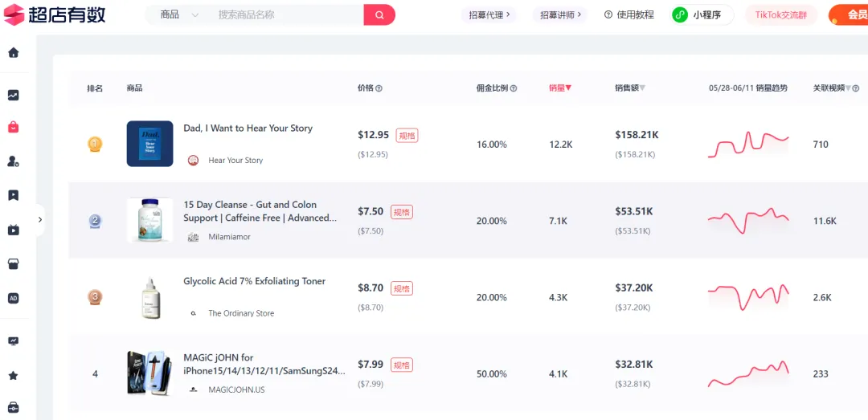View sales trend chart for 4.1K row

pos(748,374)
